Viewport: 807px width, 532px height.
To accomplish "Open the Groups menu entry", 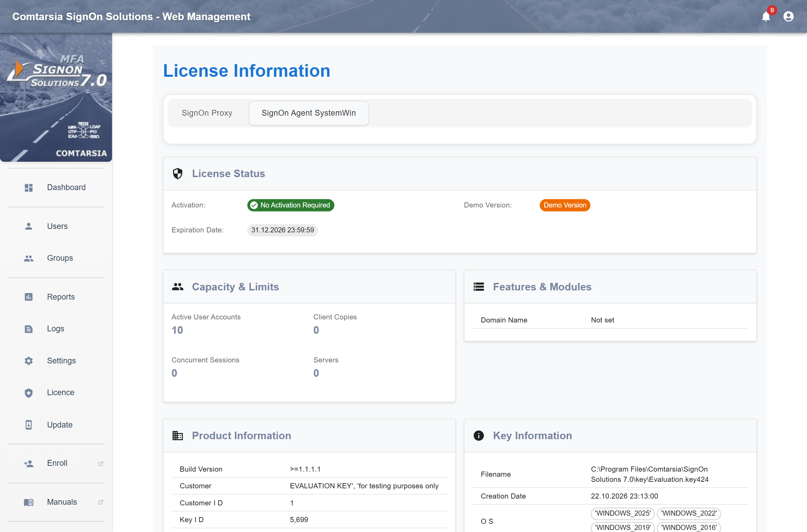I will coord(56,258).
